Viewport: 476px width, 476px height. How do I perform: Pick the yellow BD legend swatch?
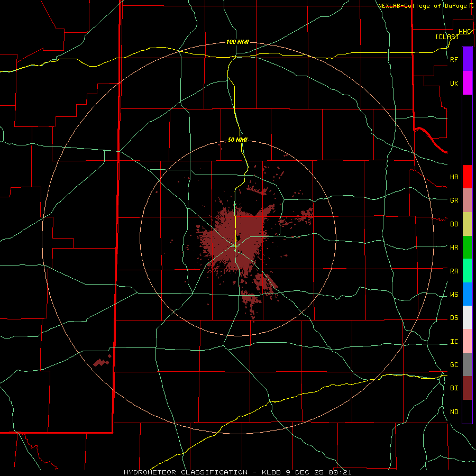467,224
